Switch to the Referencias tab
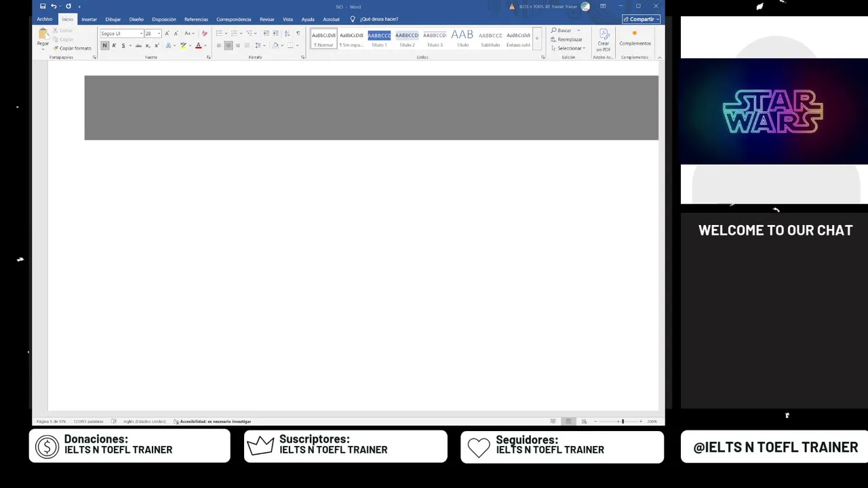Screen dimensions: 868x488 pos(196,19)
